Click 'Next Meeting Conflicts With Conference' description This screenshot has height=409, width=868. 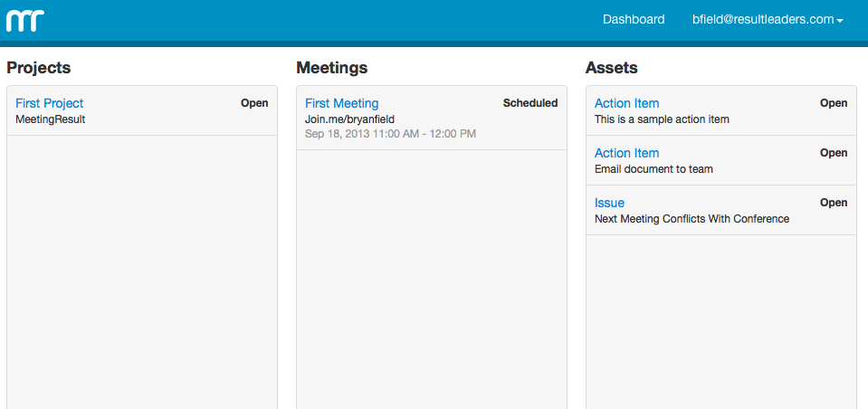(x=692, y=219)
